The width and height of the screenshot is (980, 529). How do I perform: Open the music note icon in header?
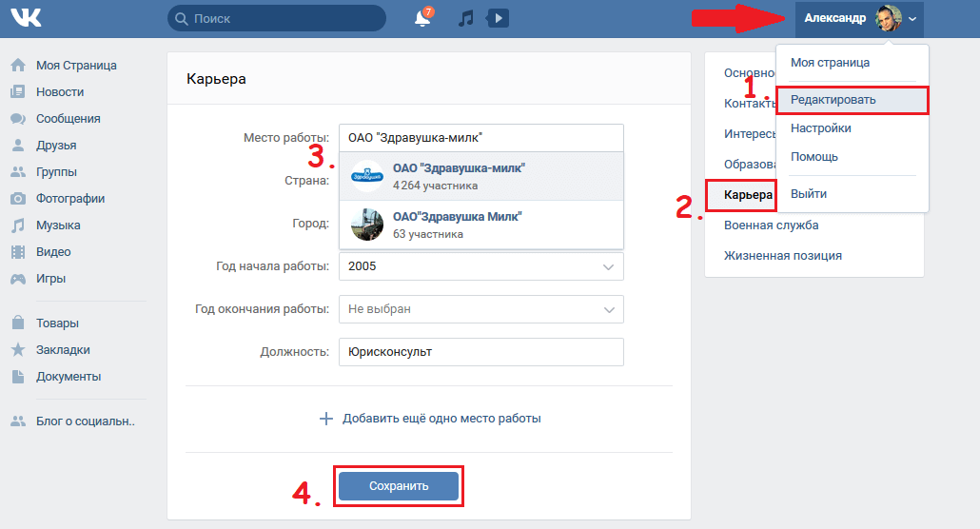coord(465,18)
